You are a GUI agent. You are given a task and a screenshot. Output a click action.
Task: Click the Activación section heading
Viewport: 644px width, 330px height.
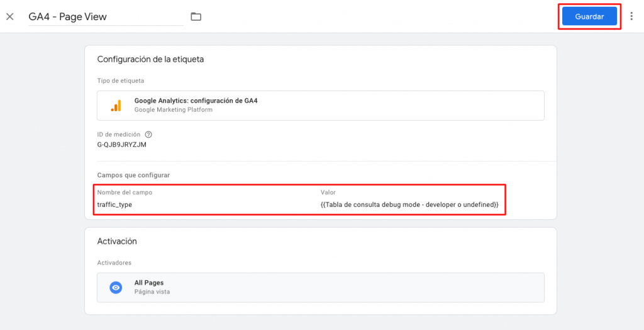tap(117, 241)
